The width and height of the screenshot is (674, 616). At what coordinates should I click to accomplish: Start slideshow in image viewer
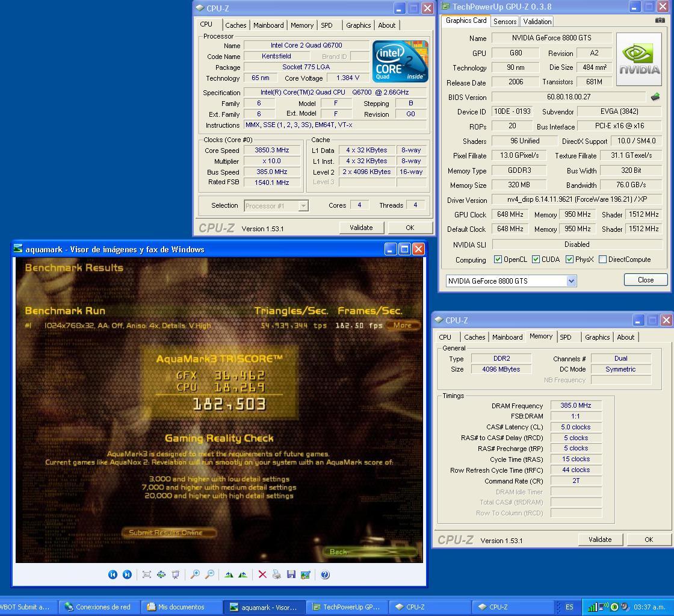[175, 574]
